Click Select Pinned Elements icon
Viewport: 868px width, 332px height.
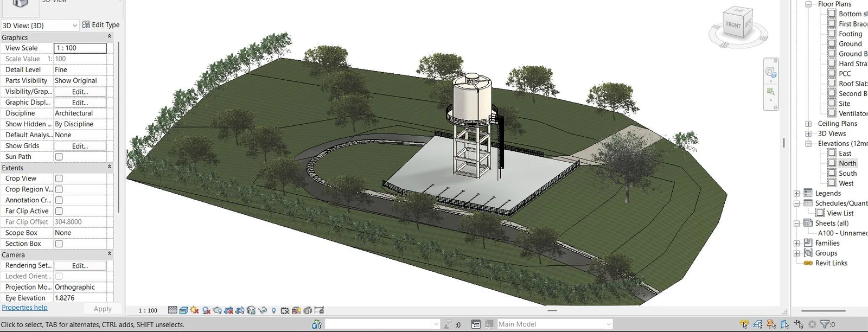point(771,324)
